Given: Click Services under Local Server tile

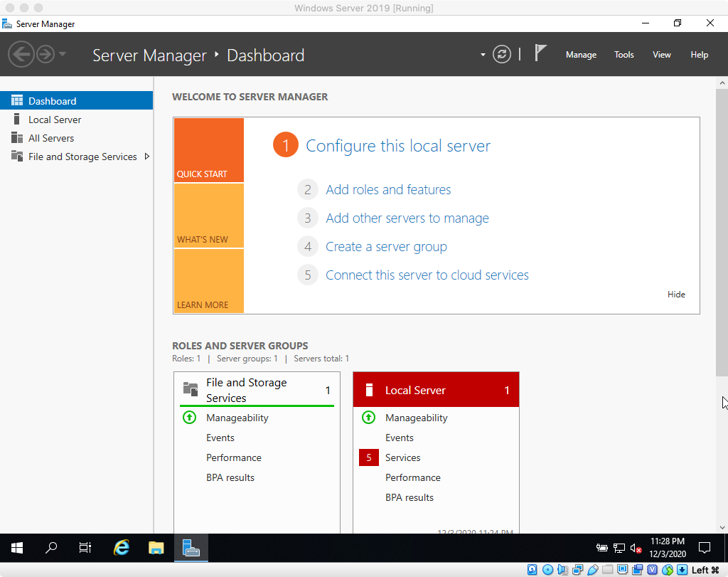Looking at the screenshot, I should [x=402, y=457].
